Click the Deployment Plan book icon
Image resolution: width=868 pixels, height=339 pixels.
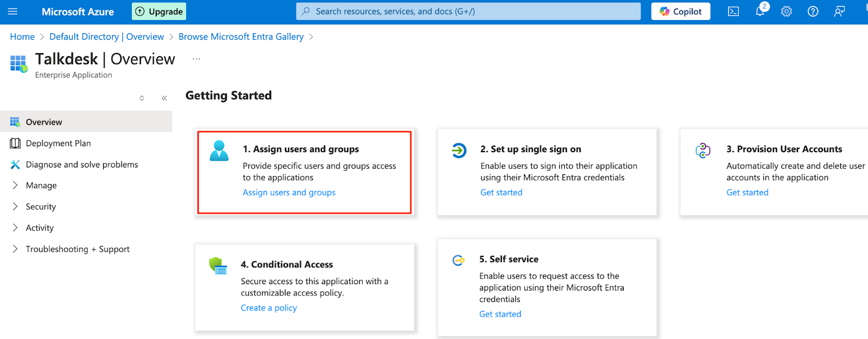tap(15, 143)
